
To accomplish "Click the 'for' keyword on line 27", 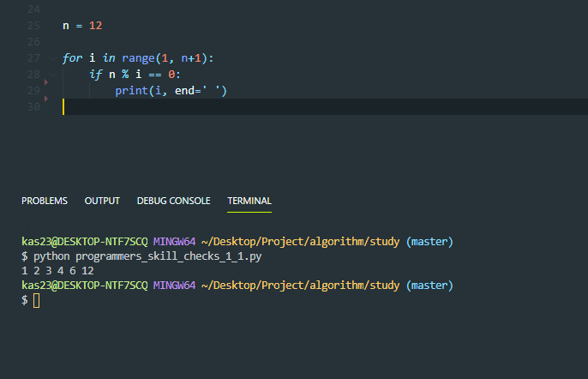I will click(x=72, y=58).
